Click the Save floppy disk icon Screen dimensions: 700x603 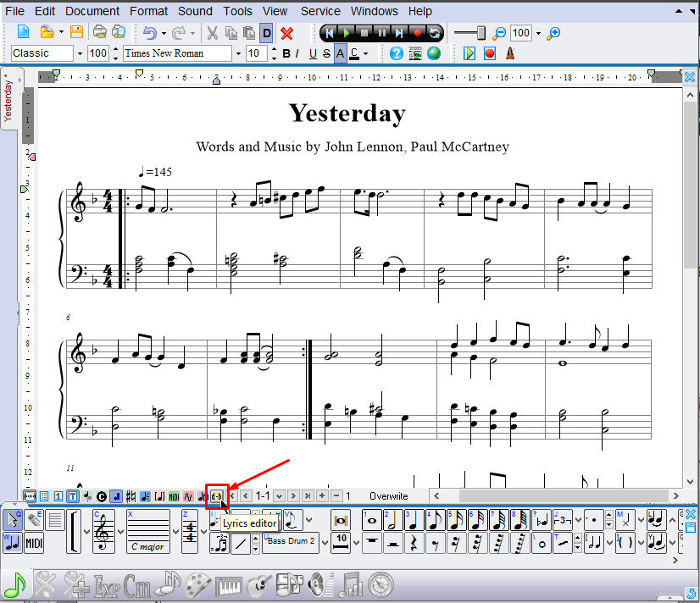77,32
